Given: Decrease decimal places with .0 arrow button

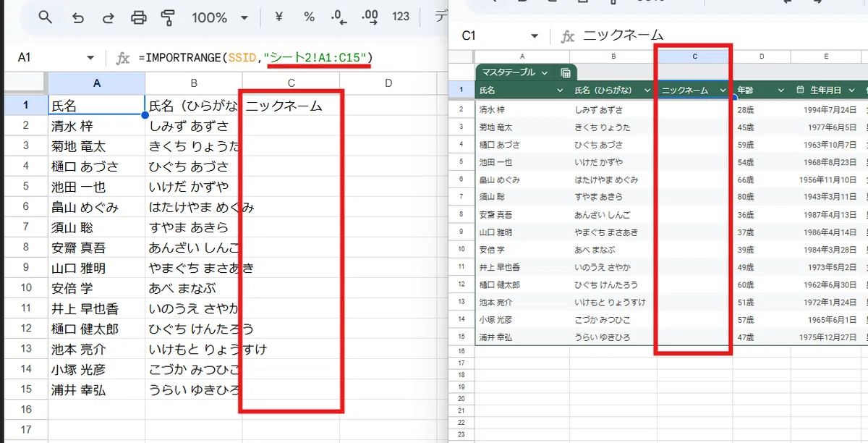Looking at the screenshot, I should point(337,17).
